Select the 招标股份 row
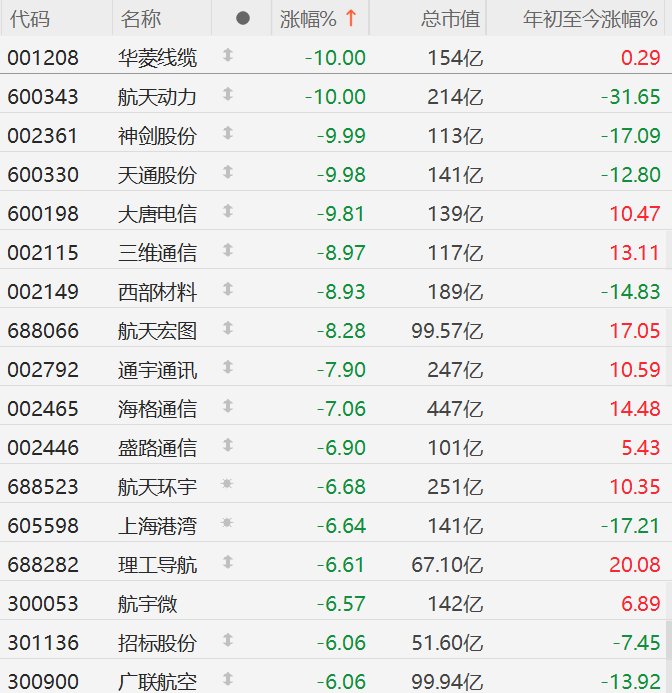Image resolution: width=672 pixels, height=693 pixels. pyautogui.click(x=158, y=642)
